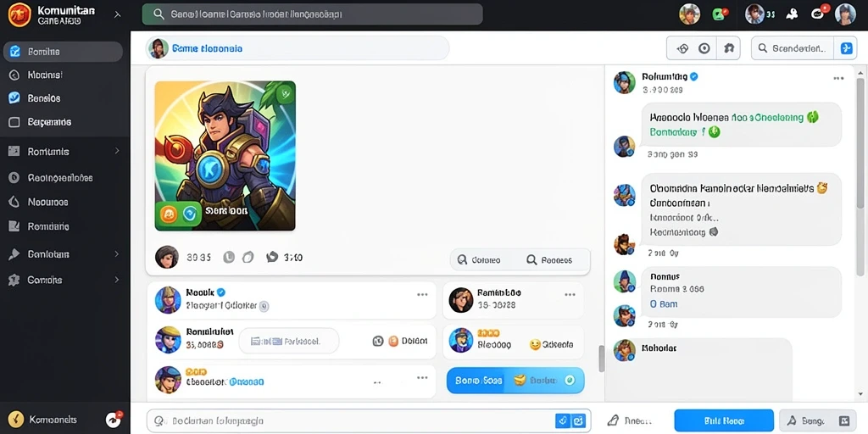Image resolution: width=868 pixels, height=434 pixels.
Task: Click the orange Komunitan app logo
Action: 19,14
